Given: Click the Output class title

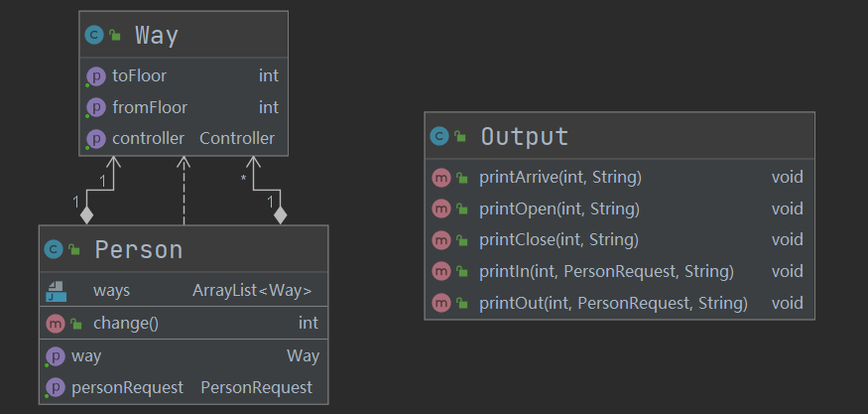Looking at the screenshot, I should pyautogui.click(x=525, y=137).
